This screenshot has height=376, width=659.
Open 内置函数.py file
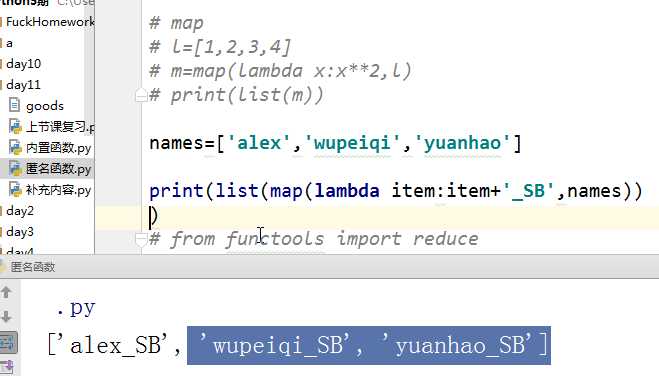coord(58,148)
